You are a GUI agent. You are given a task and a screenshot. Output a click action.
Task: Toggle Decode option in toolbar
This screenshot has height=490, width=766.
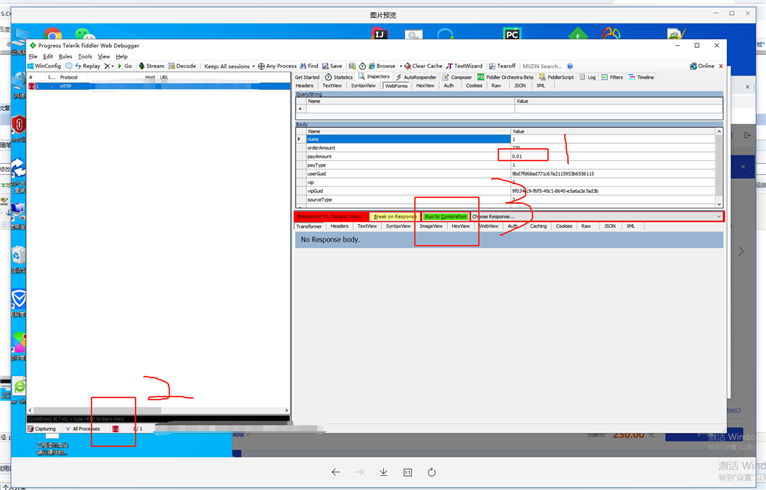point(182,66)
